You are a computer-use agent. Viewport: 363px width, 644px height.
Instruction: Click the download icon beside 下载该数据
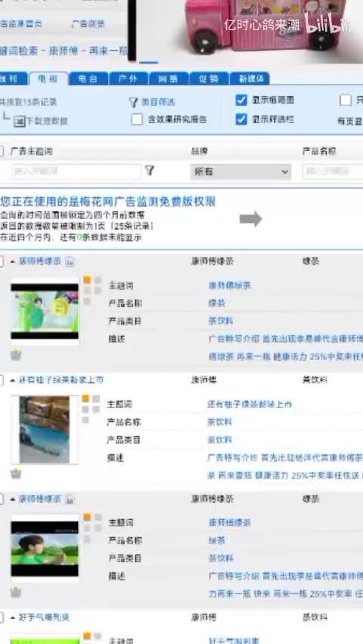[19, 121]
